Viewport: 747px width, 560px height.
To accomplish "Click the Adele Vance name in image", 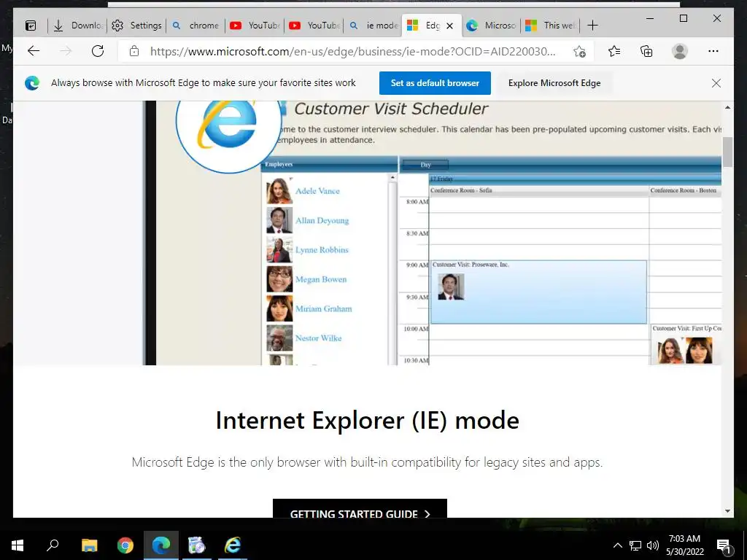I will [x=317, y=191].
